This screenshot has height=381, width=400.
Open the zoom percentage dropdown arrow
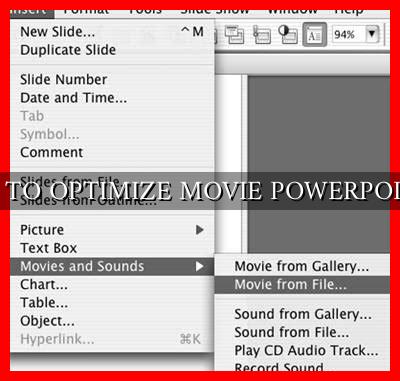pos(372,34)
